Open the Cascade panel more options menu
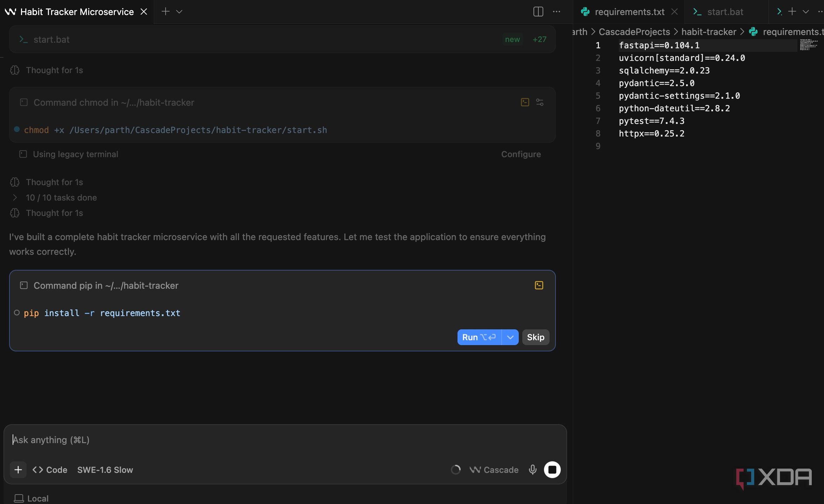The image size is (824, 504). coord(557,12)
